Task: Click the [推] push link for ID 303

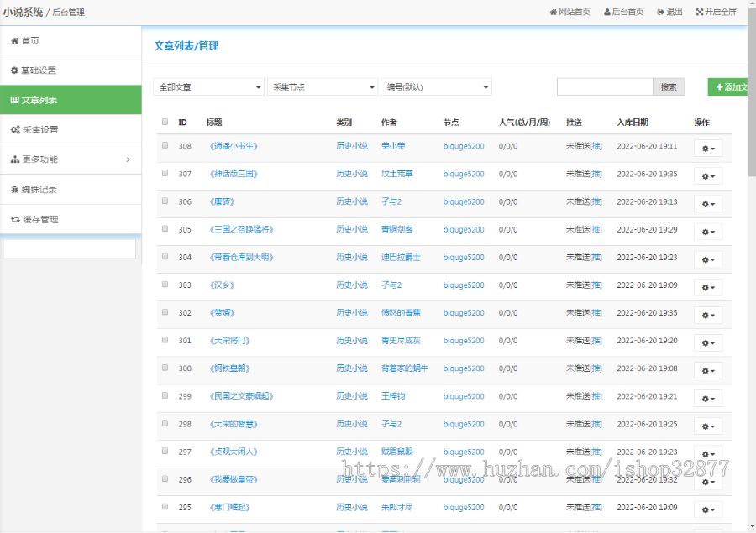Action: [596, 285]
